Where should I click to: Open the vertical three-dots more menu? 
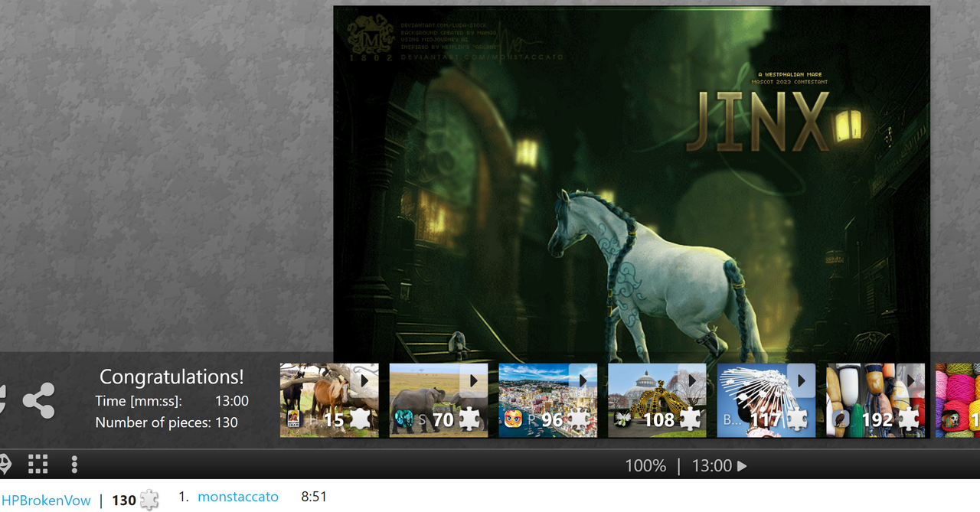coord(74,464)
